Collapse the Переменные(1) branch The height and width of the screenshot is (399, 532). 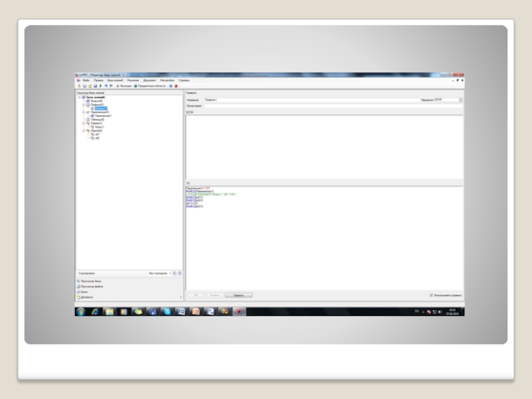[84, 112]
